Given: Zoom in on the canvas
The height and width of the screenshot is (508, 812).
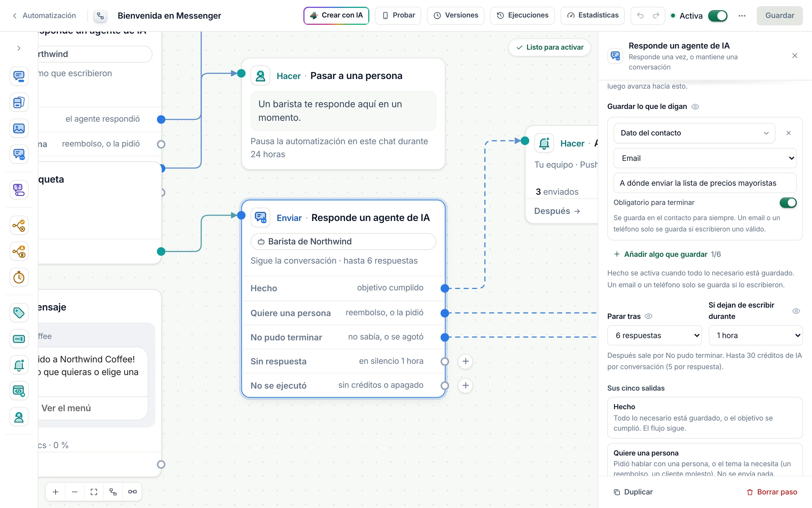Looking at the screenshot, I should pos(56,492).
